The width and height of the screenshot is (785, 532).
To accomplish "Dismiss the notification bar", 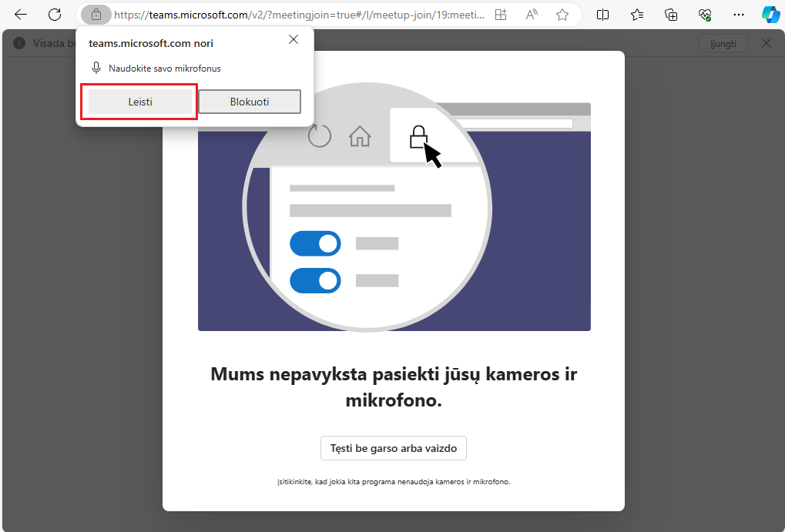I will pyautogui.click(x=767, y=43).
